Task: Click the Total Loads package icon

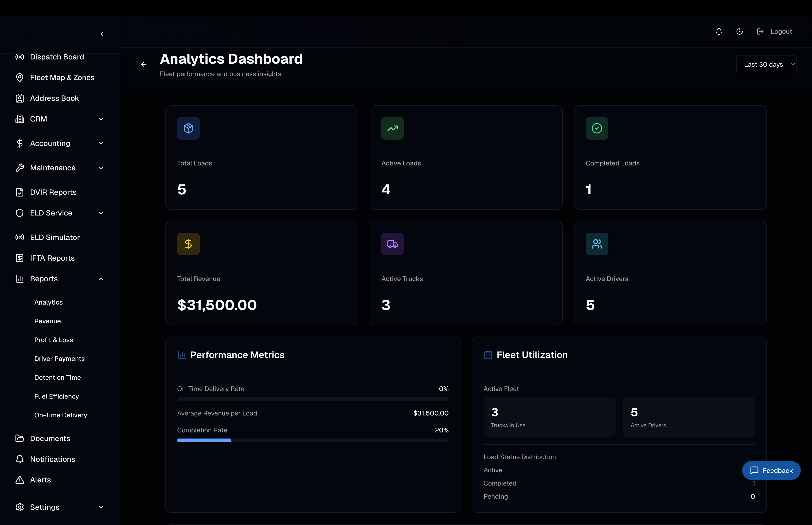Action: coord(188,128)
